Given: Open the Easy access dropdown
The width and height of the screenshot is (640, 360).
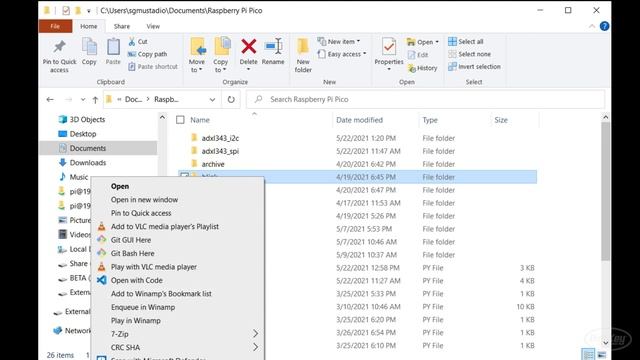Looking at the screenshot, I should [342, 54].
